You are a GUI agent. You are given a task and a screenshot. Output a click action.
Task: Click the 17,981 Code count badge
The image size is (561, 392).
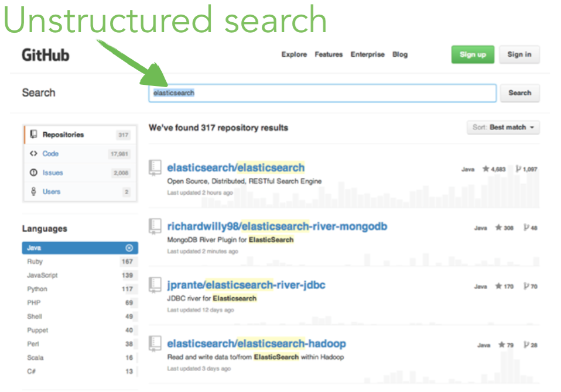click(119, 154)
